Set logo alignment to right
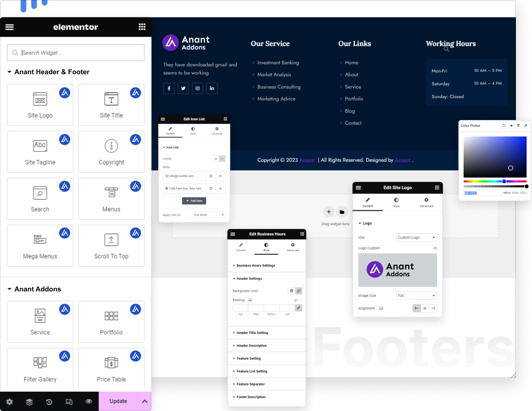The height and width of the screenshot is (411, 532). click(x=433, y=308)
